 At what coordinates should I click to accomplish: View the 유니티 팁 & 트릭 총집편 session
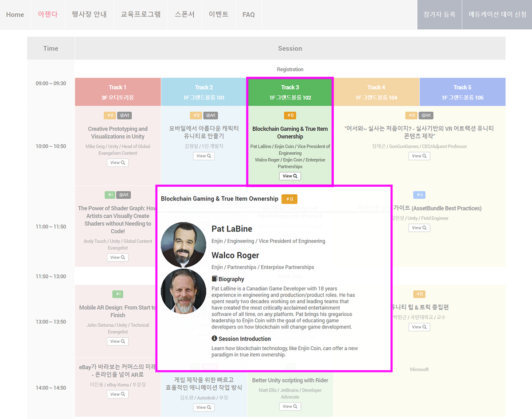(x=419, y=327)
